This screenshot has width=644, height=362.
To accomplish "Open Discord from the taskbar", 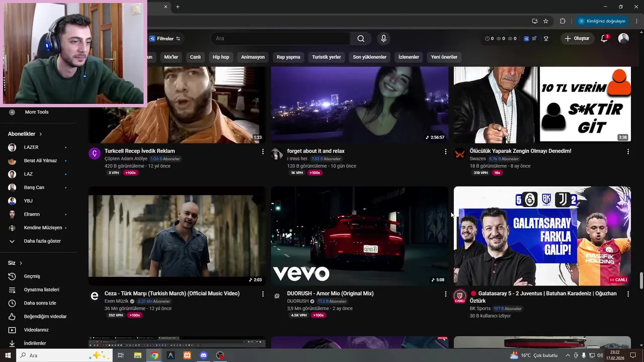I will pos(204,355).
